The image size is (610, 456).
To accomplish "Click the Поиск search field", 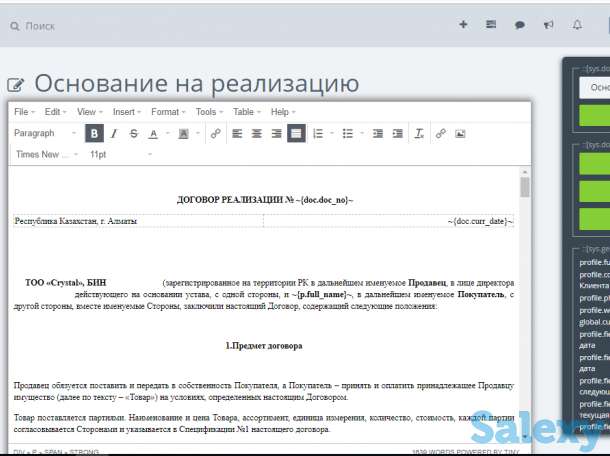I will point(40,26).
